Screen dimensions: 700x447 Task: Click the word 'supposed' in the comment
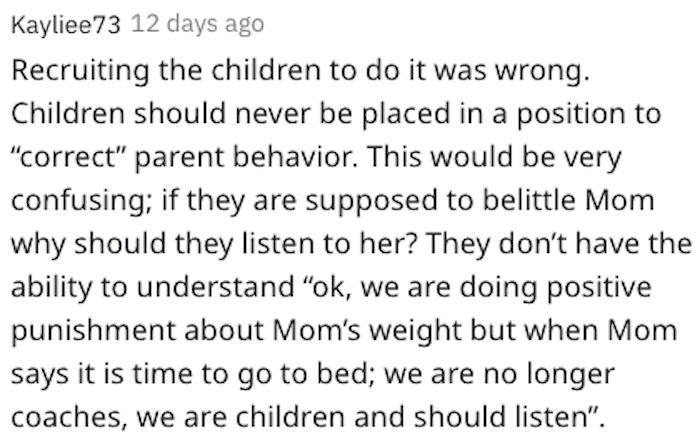pyautogui.click(x=371, y=202)
